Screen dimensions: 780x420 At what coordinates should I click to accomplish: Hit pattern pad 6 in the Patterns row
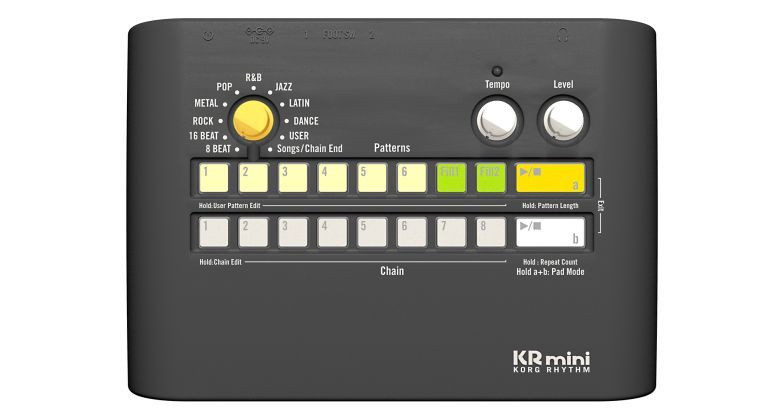point(411,177)
